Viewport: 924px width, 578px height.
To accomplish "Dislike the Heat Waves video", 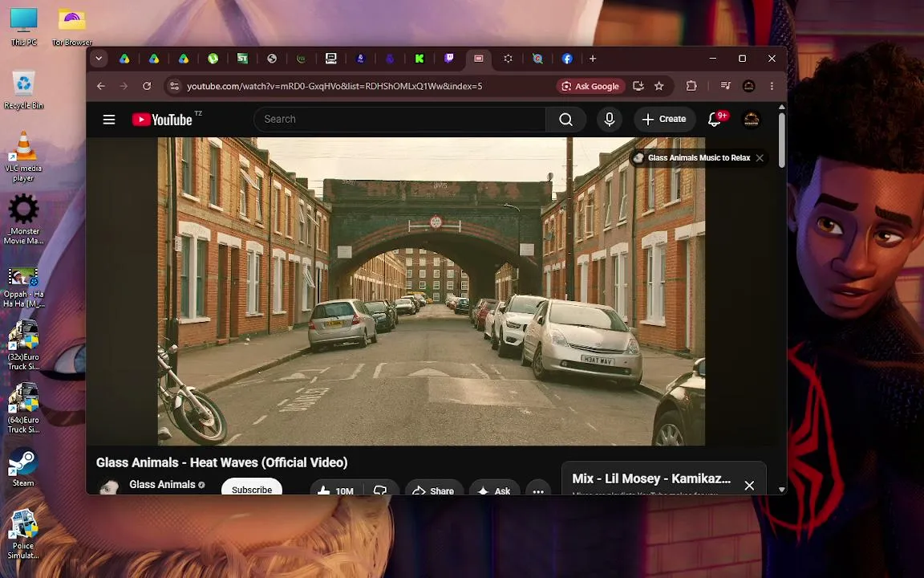I will pos(381,490).
